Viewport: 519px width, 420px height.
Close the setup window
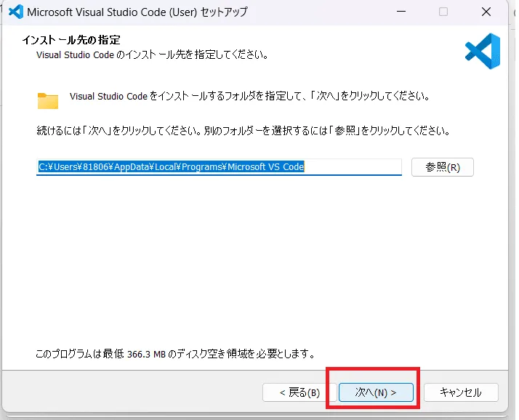tap(486, 12)
